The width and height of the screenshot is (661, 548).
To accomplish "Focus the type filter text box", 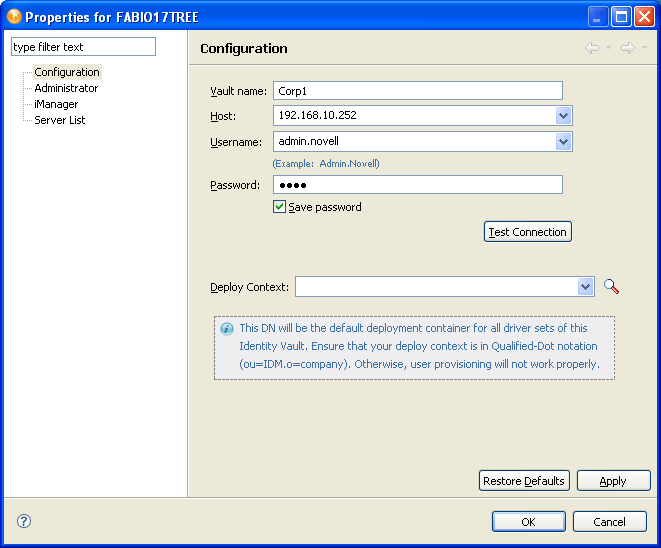I will click(83, 47).
